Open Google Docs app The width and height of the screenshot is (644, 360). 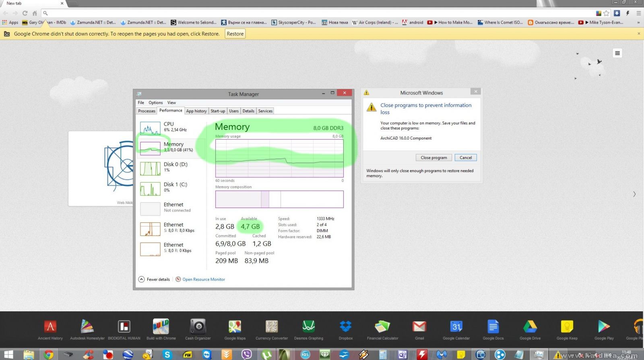click(493, 327)
